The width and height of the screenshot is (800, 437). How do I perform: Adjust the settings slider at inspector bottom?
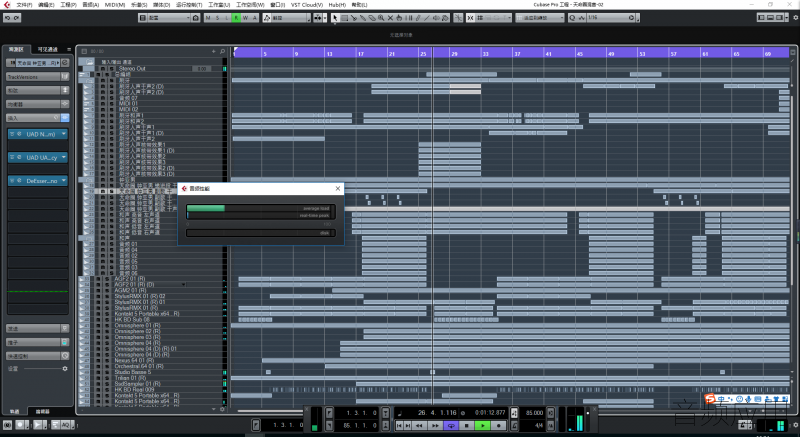tap(44, 368)
